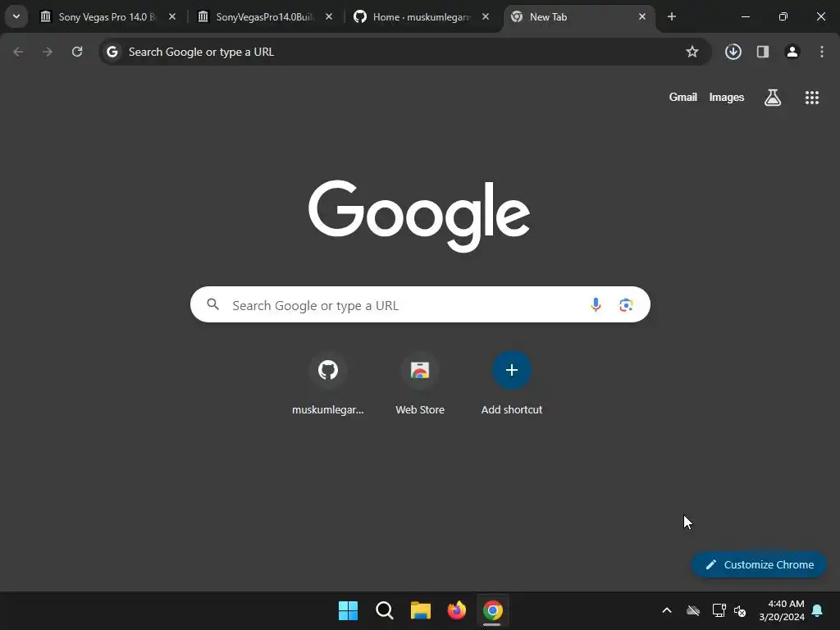The height and width of the screenshot is (630, 840).
Task: Click the Chrome taskbar icon
Action: 492,610
